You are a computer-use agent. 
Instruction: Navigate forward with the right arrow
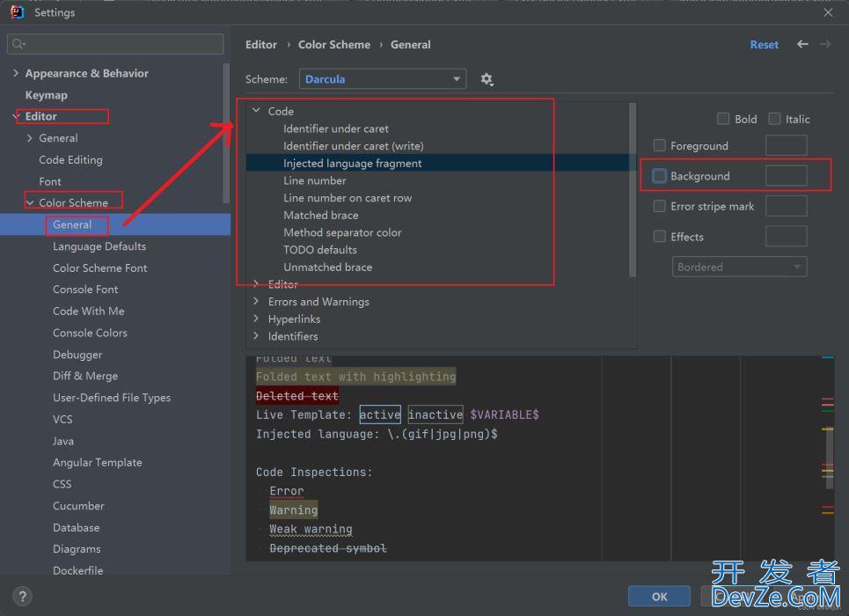[x=825, y=44]
